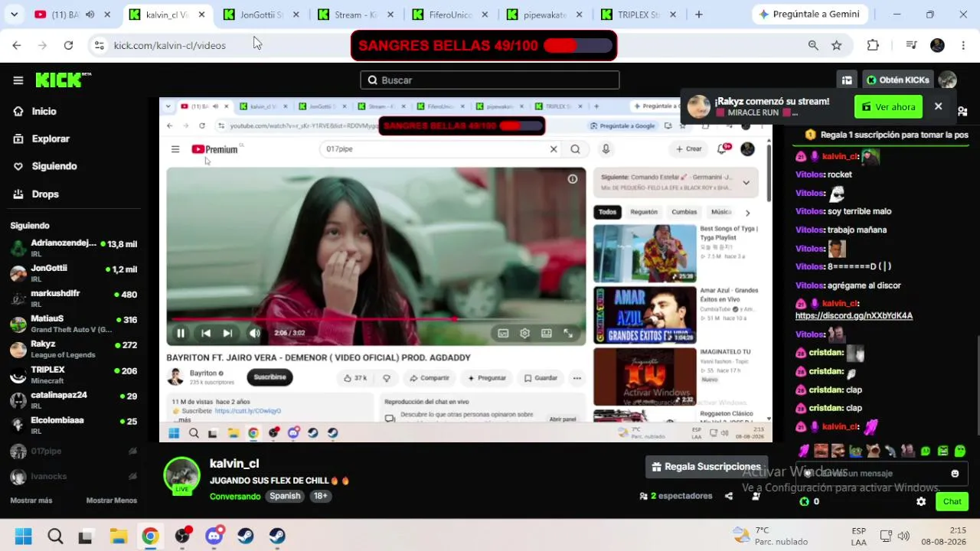This screenshot has height=551, width=980.
Task: Open Adrianozendej channel in the Siguiendo list
Action: pyautogui.click(x=73, y=247)
